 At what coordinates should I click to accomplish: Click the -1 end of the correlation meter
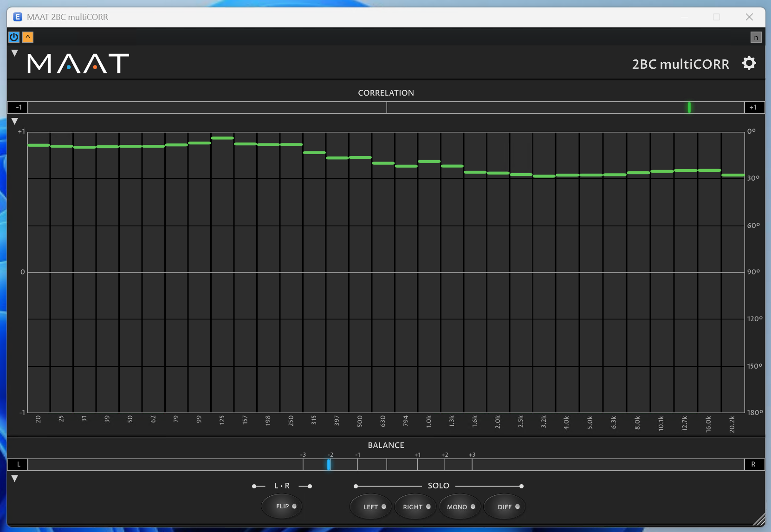pos(18,107)
